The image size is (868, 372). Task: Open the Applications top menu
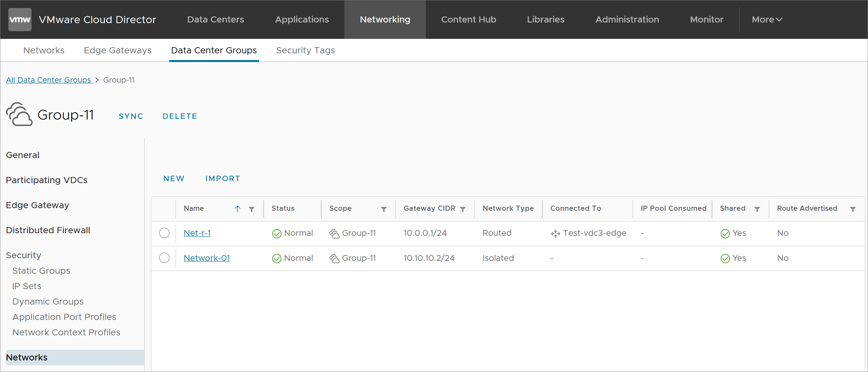[302, 20]
